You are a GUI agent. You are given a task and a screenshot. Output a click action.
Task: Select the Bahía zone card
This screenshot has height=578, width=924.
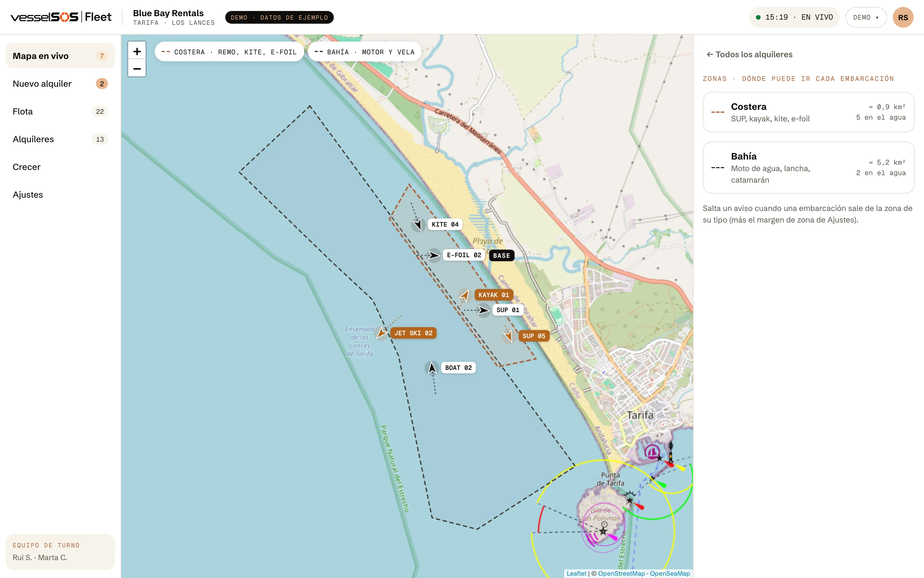[808, 167]
